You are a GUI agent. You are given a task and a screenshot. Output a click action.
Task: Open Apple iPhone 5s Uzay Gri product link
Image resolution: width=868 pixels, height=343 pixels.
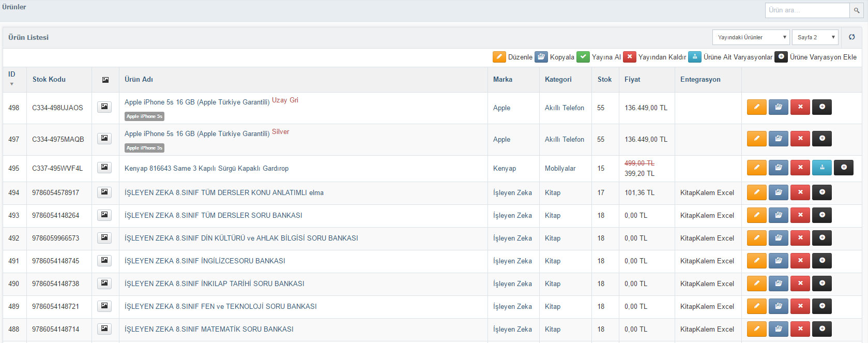point(197,102)
